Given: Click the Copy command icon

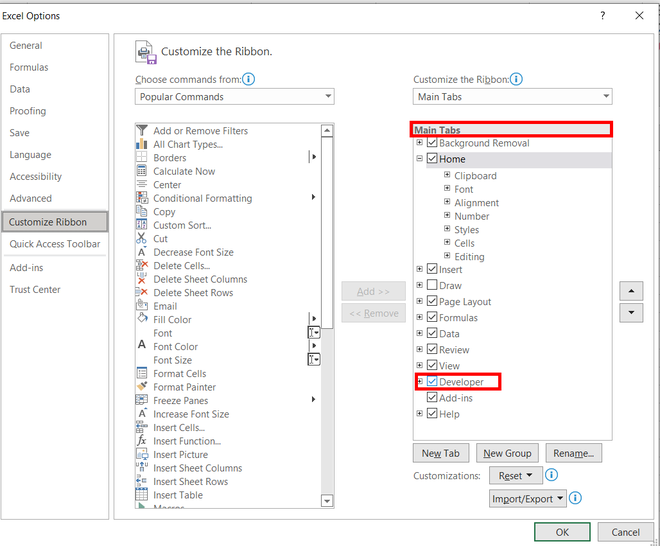Looking at the screenshot, I should (x=142, y=211).
